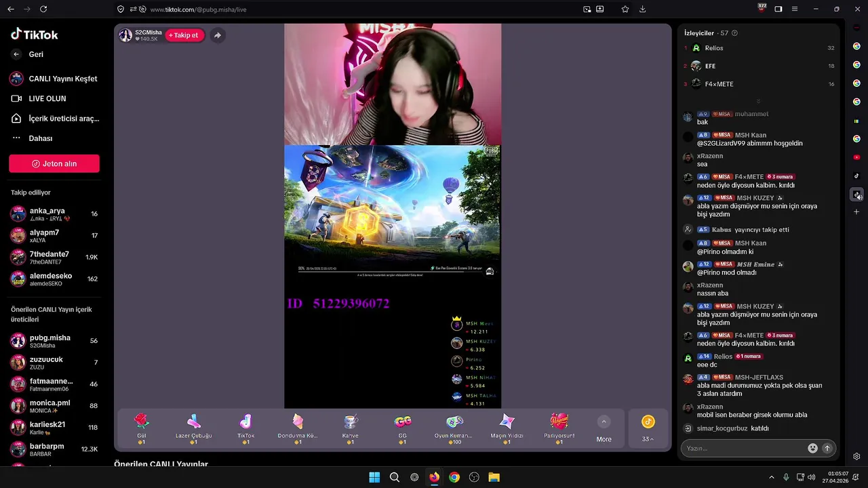This screenshot has height=488, width=868.
Task: Send the Lazer Çubuğu gift
Action: pyautogui.click(x=194, y=430)
